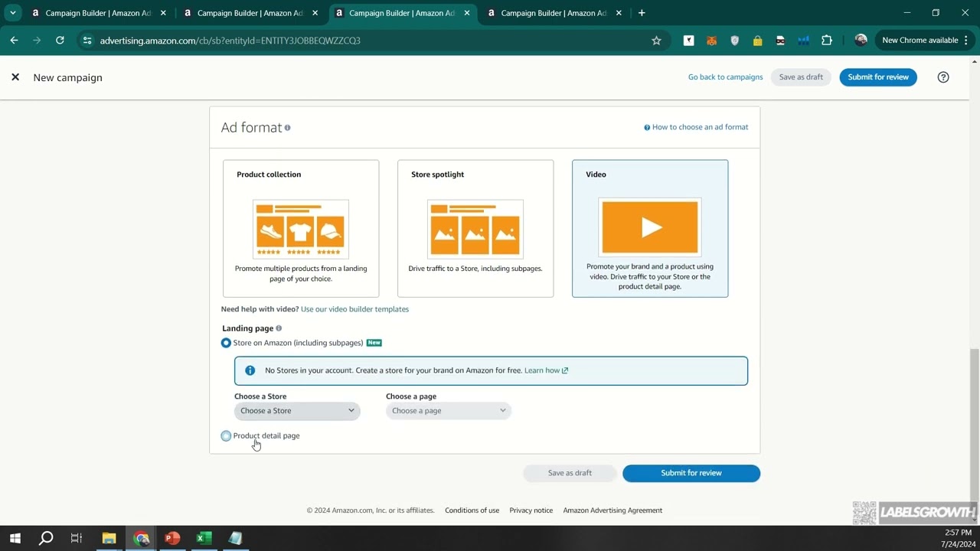Open the Chrome three-dot menu
This screenshot has height=551, width=980.
(966, 41)
